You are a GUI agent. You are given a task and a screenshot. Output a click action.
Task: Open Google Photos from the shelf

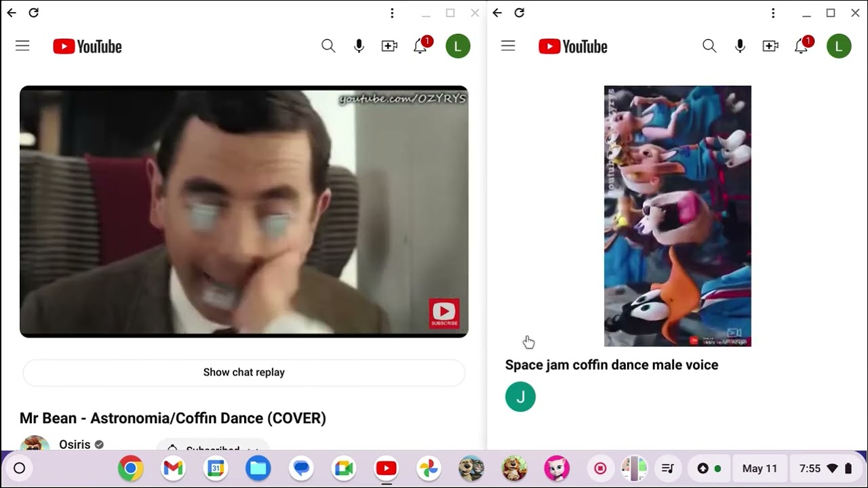429,468
